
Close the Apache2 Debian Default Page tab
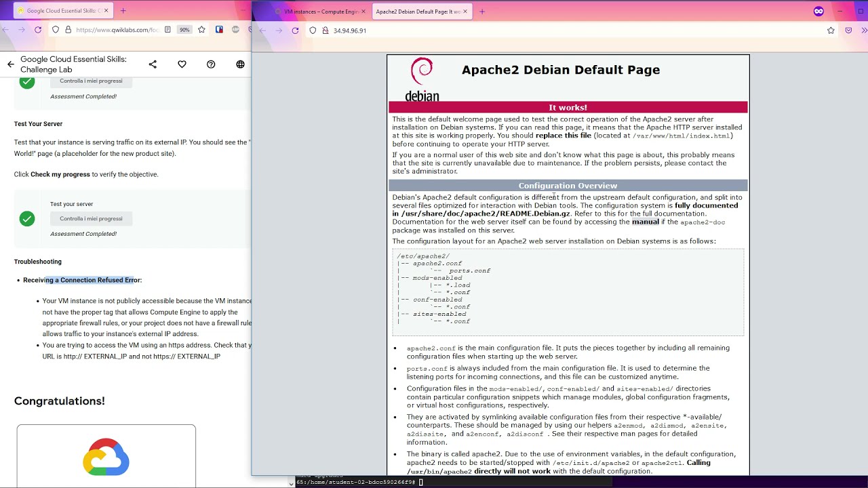coord(466,12)
